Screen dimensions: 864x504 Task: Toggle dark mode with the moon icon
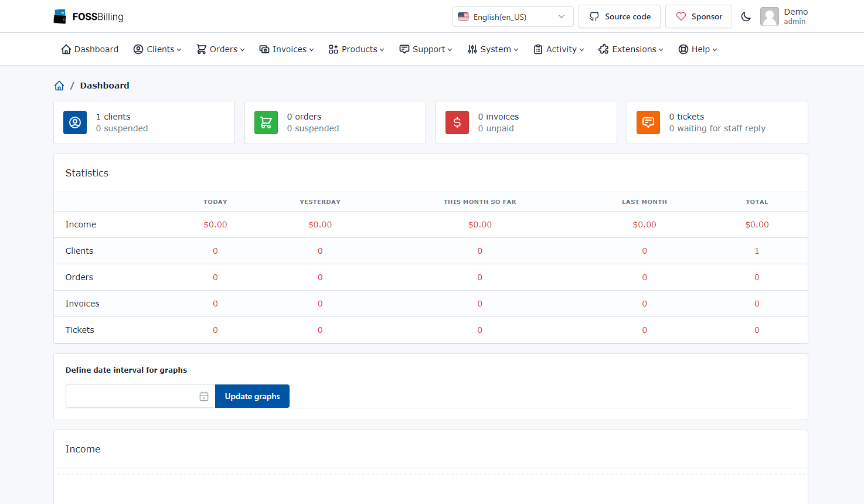[746, 16]
